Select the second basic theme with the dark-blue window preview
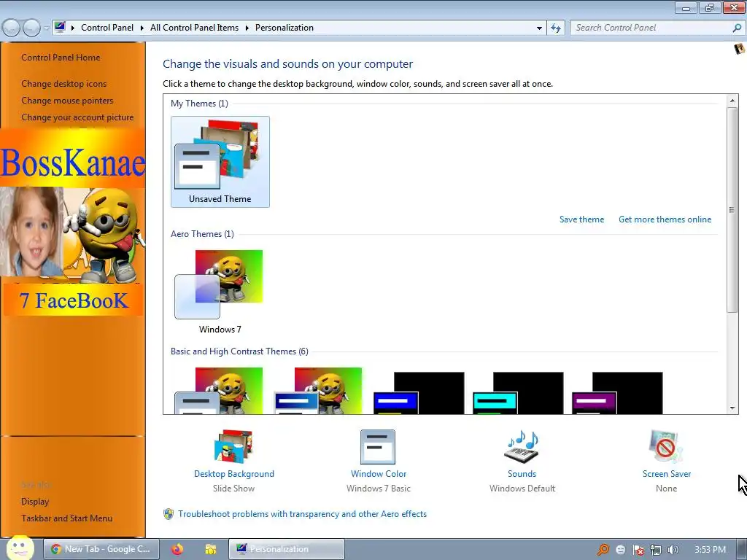 (x=320, y=391)
